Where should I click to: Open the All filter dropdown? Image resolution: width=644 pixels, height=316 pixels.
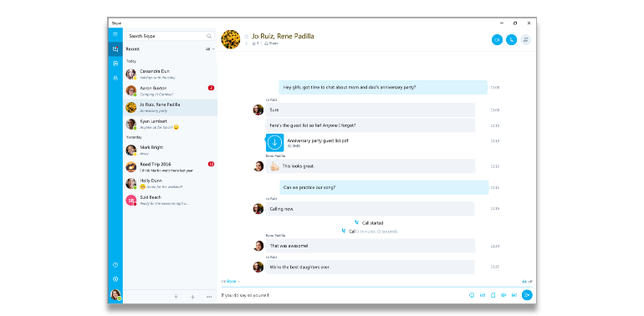point(210,48)
